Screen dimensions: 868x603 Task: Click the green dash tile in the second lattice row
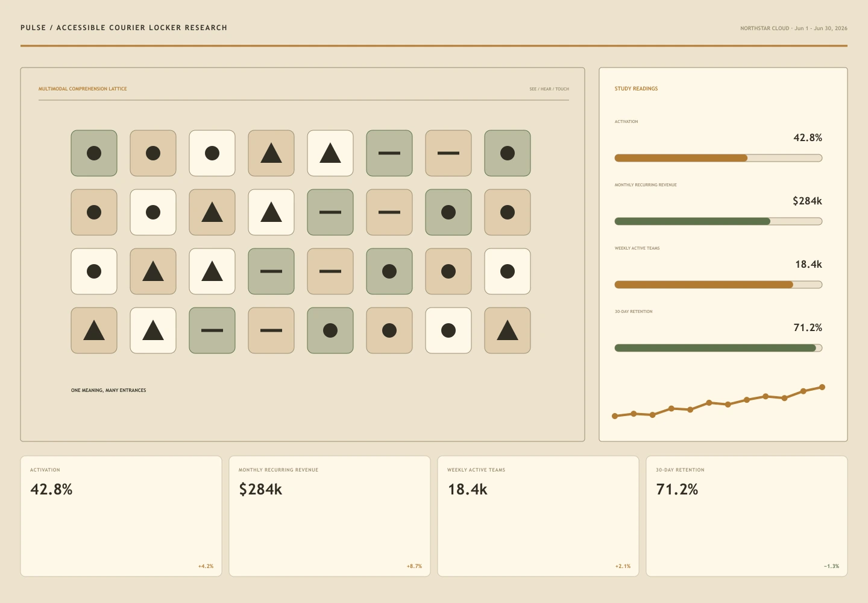330,212
